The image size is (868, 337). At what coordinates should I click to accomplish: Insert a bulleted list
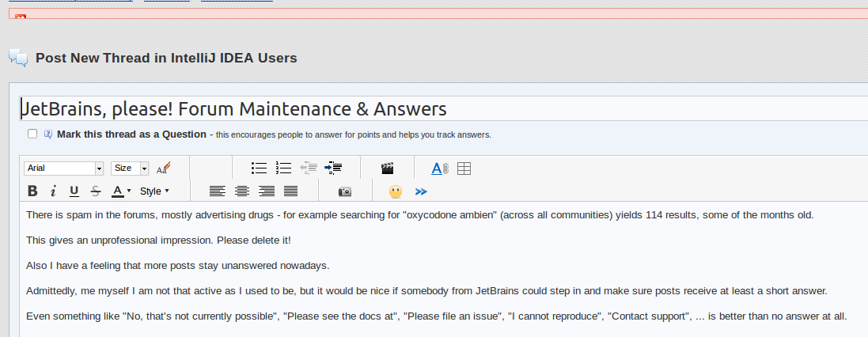tap(259, 168)
